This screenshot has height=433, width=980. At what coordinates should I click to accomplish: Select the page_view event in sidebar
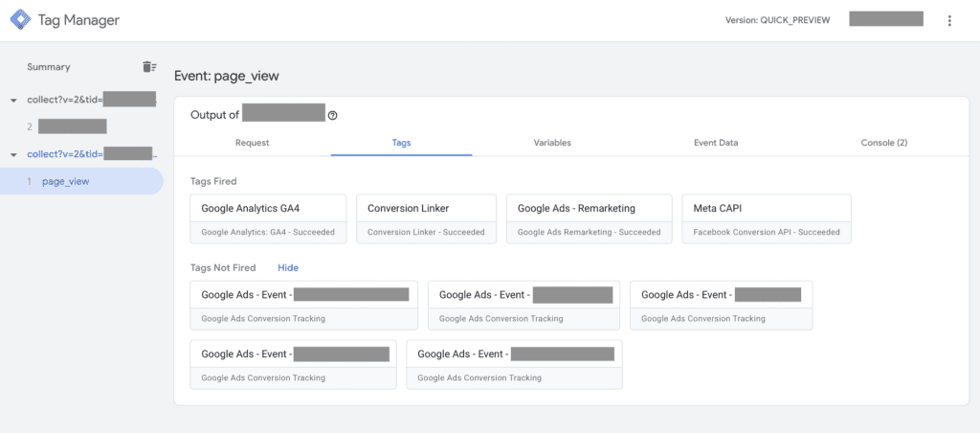pos(65,181)
